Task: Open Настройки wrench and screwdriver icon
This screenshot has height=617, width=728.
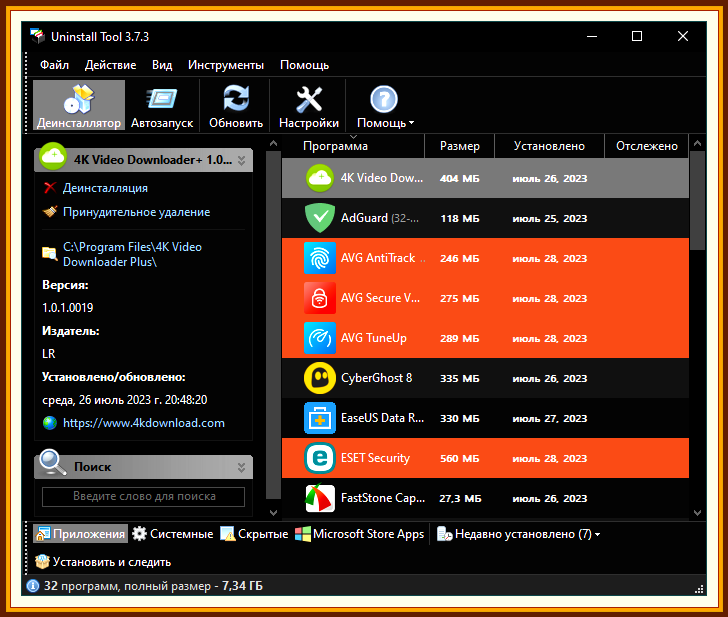Action: point(309,99)
